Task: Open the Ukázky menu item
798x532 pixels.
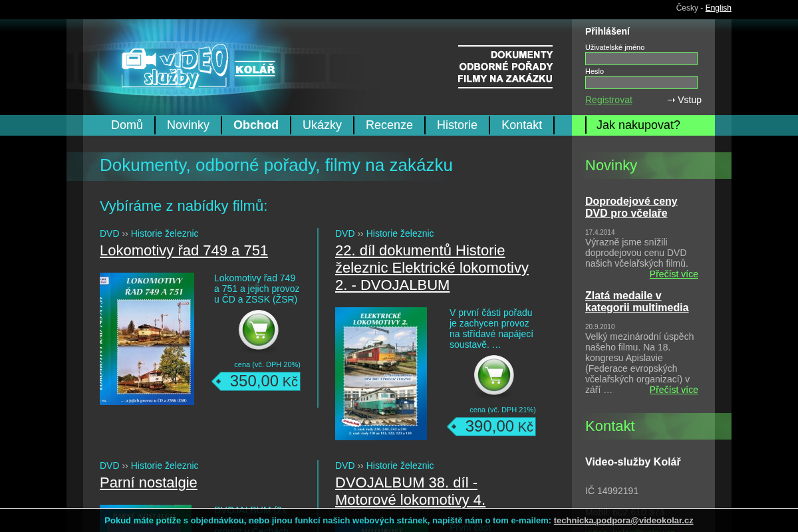Action: pos(322,125)
